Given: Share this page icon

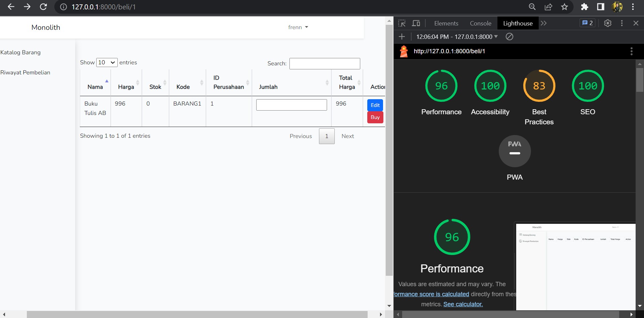Looking at the screenshot, I should (x=548, y=7).
